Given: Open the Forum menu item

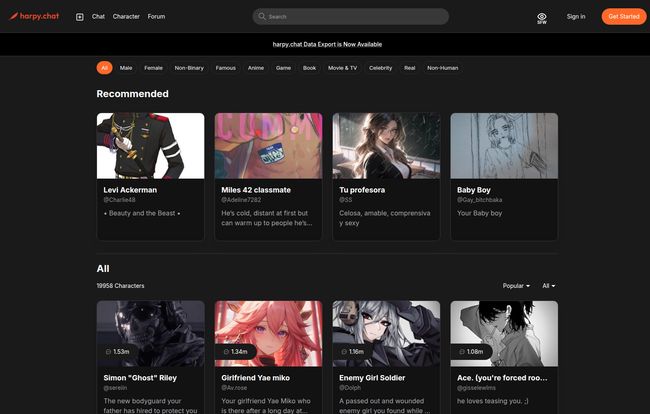Looking at the screenshot, I should point(156,17).
